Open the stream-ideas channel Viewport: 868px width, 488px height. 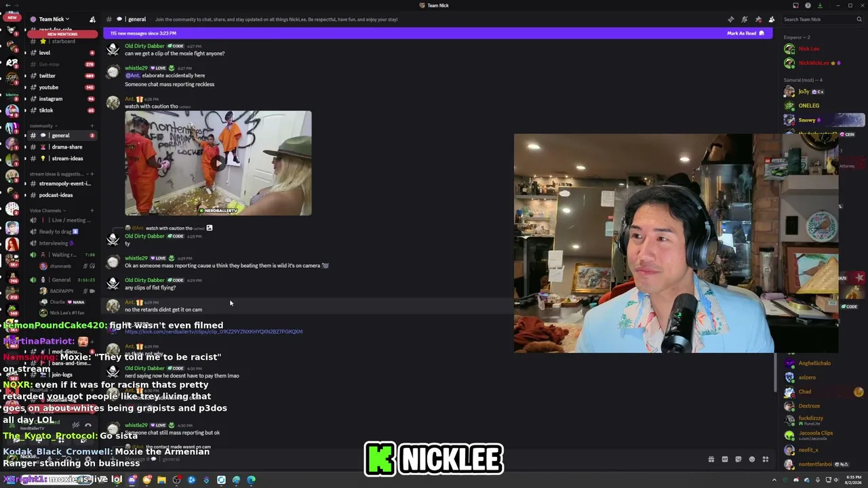(61, 159)
